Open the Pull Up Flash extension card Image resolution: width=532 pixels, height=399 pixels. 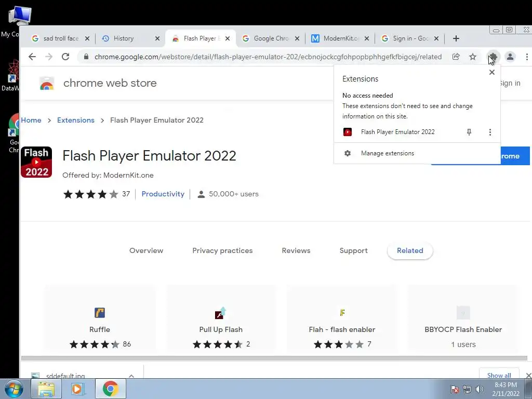221,319
